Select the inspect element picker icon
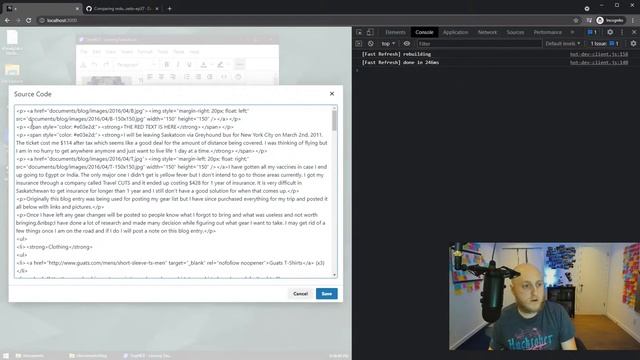This screenshot has height=360, width=640. 359,32
